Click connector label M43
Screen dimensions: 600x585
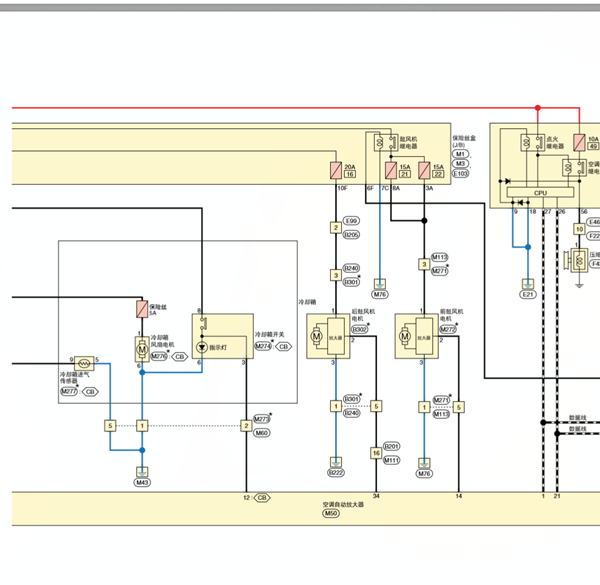click(142, 482)
